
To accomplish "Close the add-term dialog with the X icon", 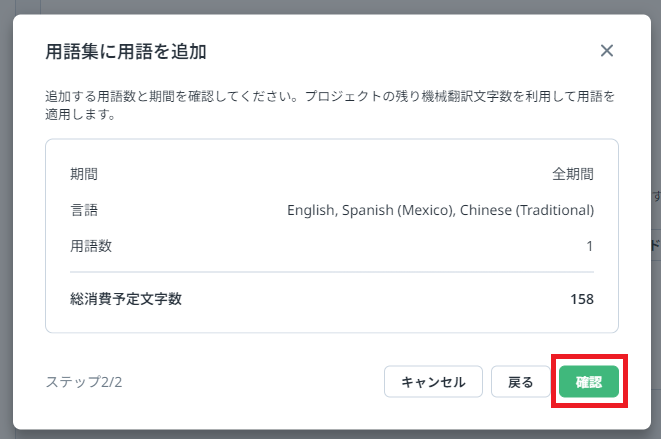I will click(x=606, y=51).
